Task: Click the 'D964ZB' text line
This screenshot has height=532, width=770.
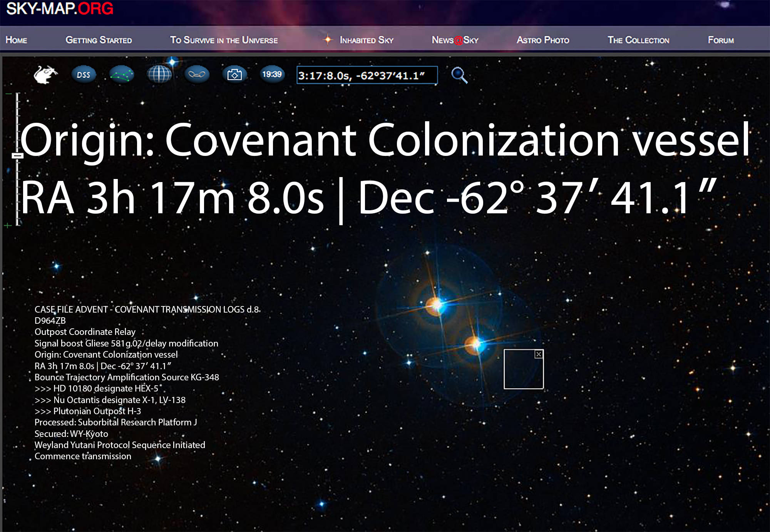Action: pos(50,321)
